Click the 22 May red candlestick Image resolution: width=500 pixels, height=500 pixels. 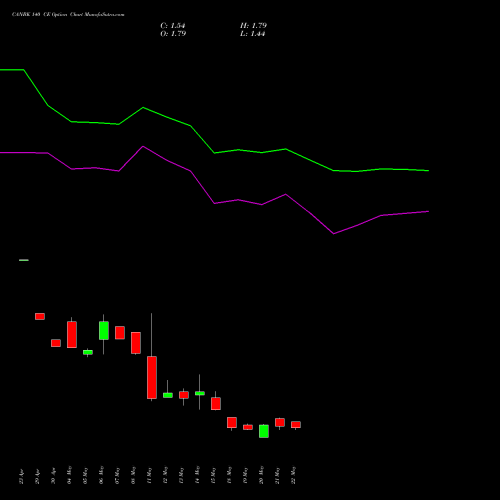coord(296,425)
